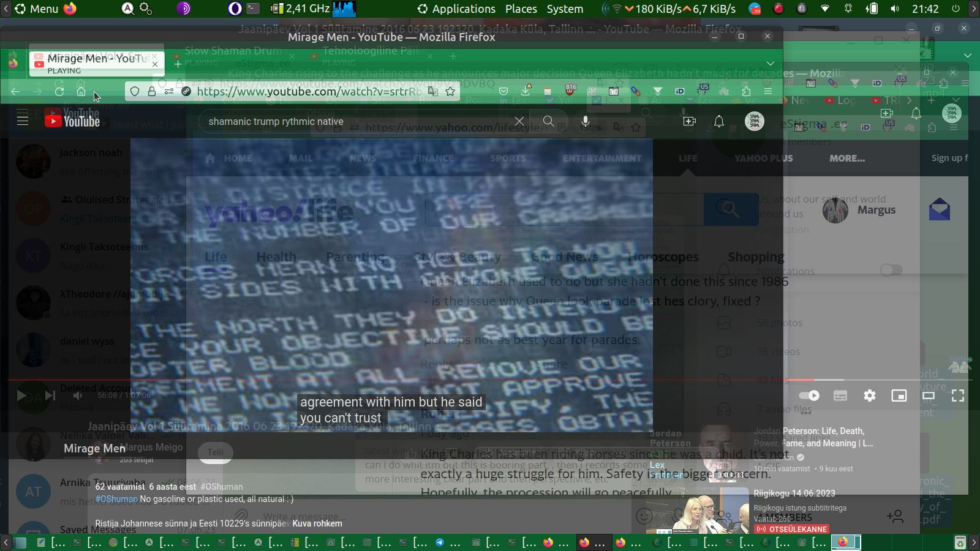The height and width of the screenshot is (551, 980).
Task: Open the YouTube Create video icon
Action: (690, 121)
